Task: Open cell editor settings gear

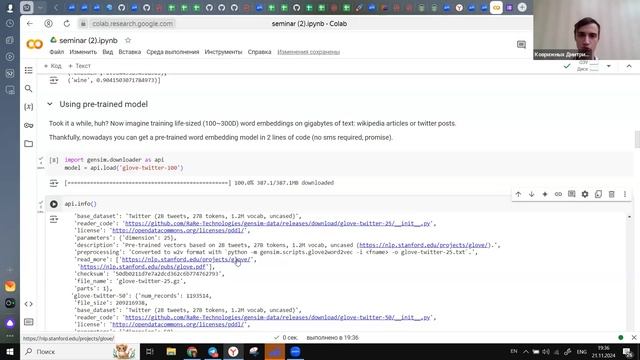Action: (x=585, y=194)
